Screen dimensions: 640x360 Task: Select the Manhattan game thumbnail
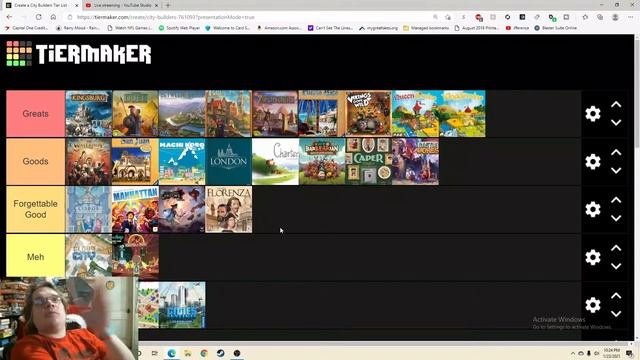135,209
